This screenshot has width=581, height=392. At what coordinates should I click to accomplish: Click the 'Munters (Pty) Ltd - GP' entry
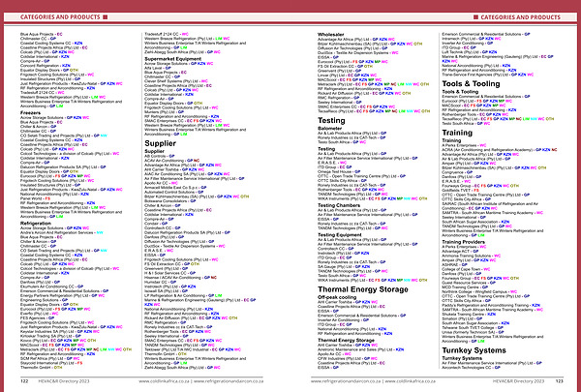[x=165, y=112]
